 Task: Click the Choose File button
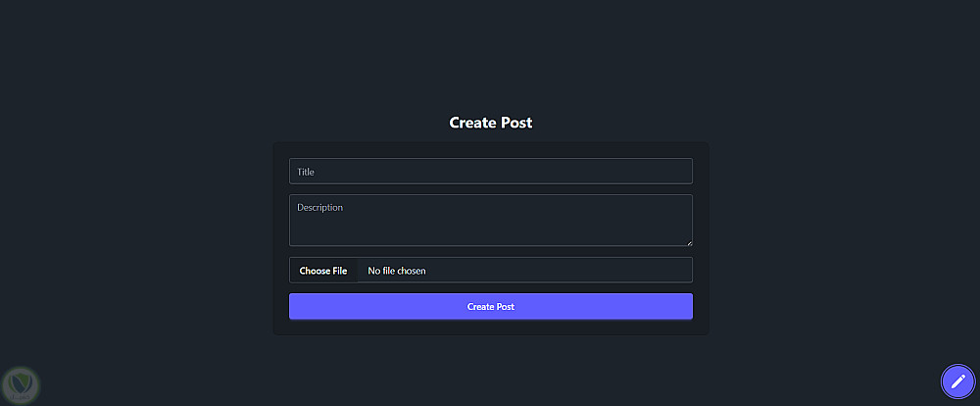323,271
